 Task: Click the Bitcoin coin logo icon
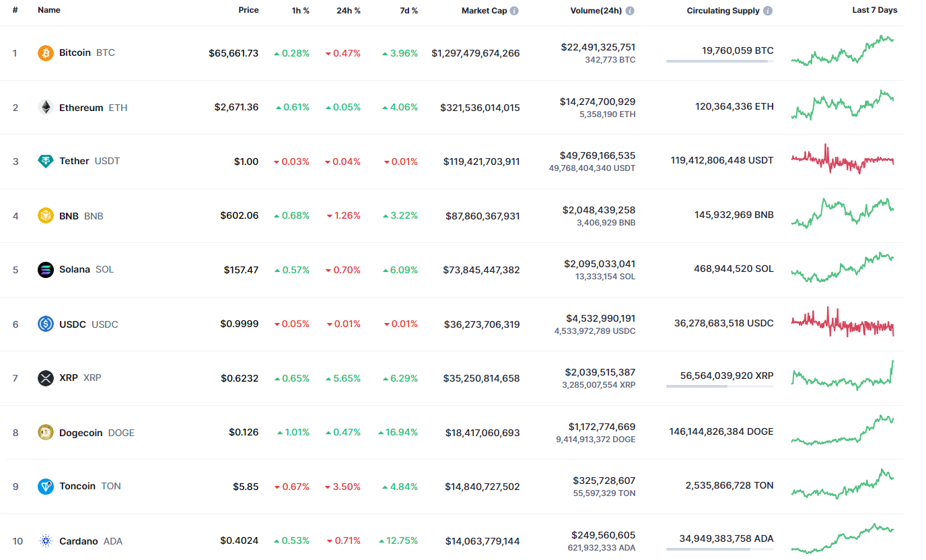pos(46,53)
